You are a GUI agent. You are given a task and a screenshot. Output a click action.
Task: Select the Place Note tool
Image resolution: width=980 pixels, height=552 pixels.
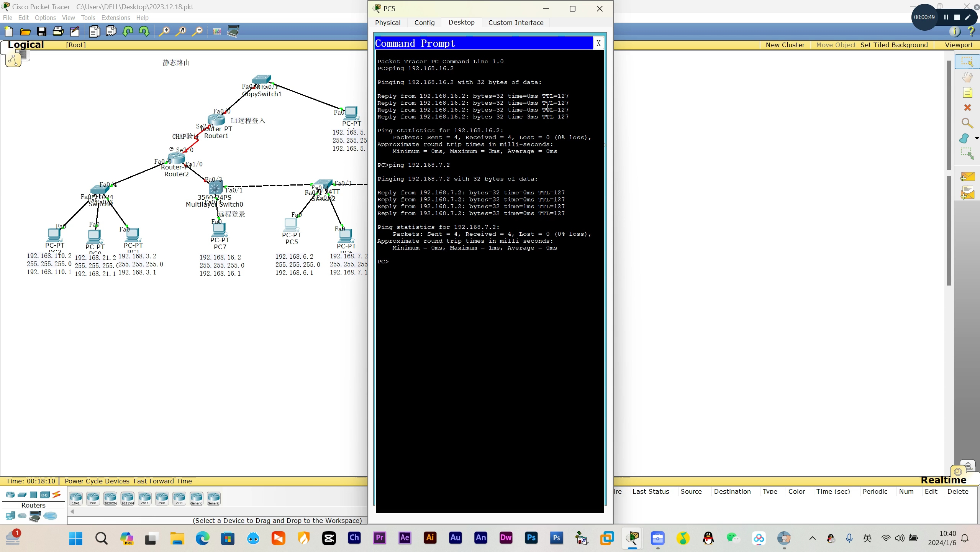(x=967, y=92)
